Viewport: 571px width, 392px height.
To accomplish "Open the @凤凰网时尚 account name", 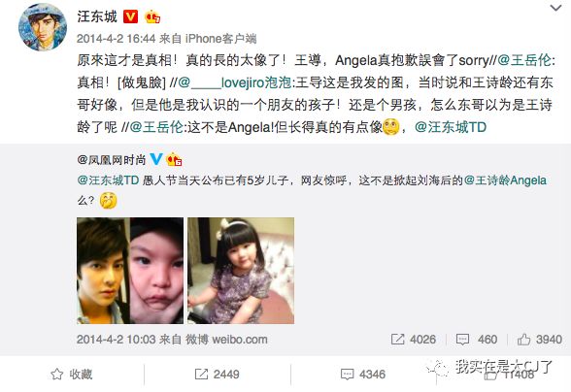I will tap(111, 159).
